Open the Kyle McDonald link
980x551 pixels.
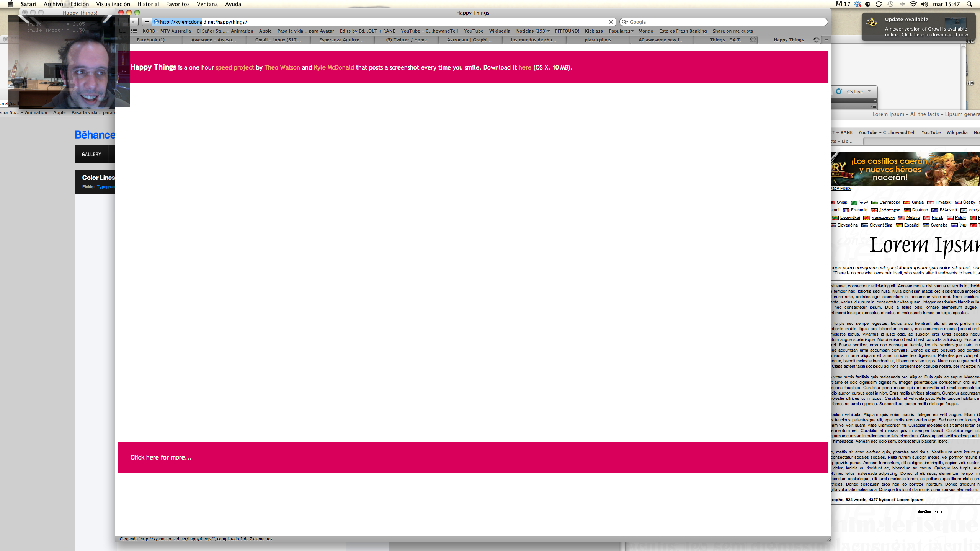tap(334, 68)
